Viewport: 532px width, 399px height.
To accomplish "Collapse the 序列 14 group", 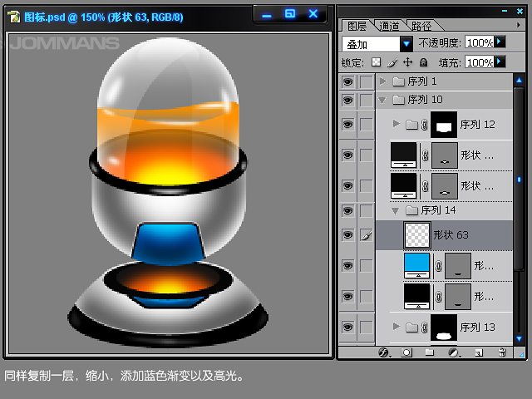I will [396, 210].
